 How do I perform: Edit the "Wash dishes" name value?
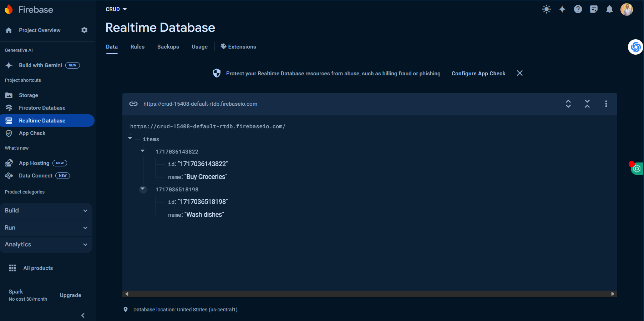click(204, 215)
